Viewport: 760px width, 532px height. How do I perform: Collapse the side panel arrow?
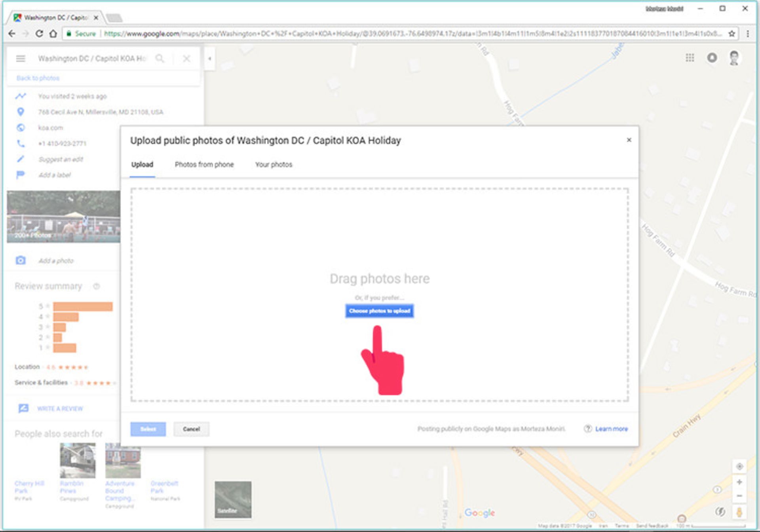pyautogui.click(x=210, y=59)
